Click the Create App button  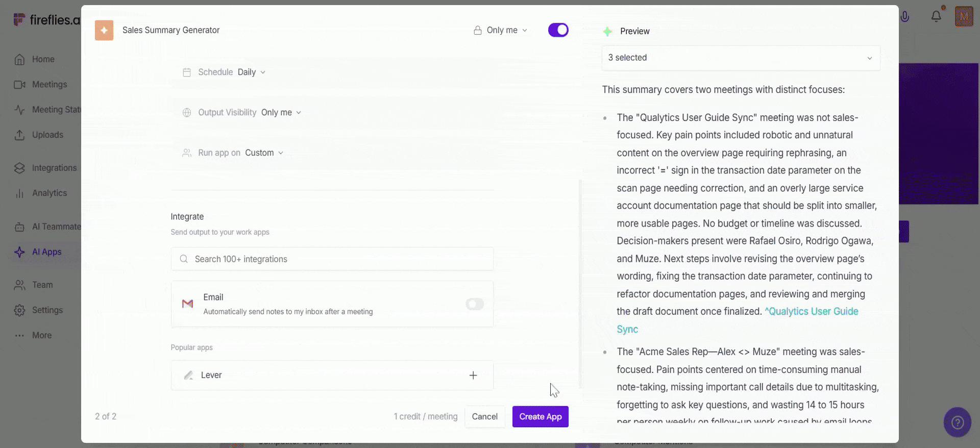tap(541, 416)
